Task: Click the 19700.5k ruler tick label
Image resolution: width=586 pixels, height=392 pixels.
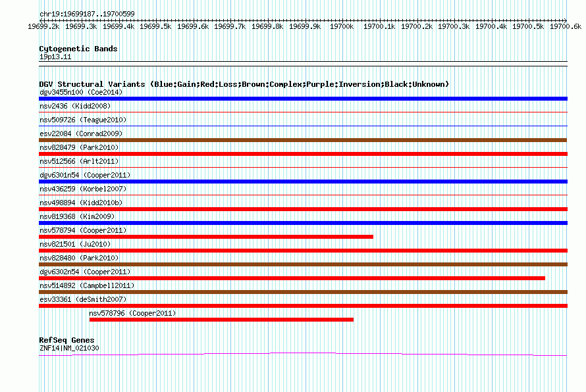Action: coord(528,26)
